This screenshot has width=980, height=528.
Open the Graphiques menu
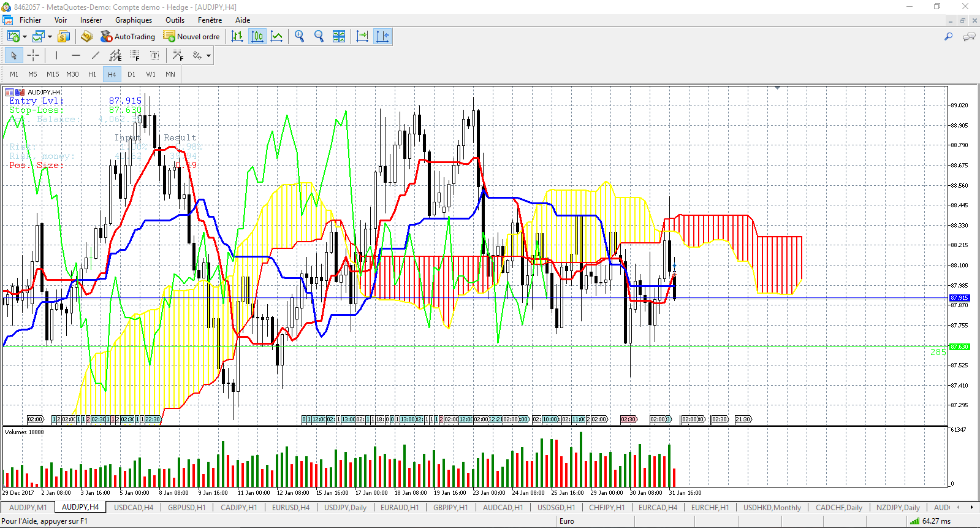(134, 20)
